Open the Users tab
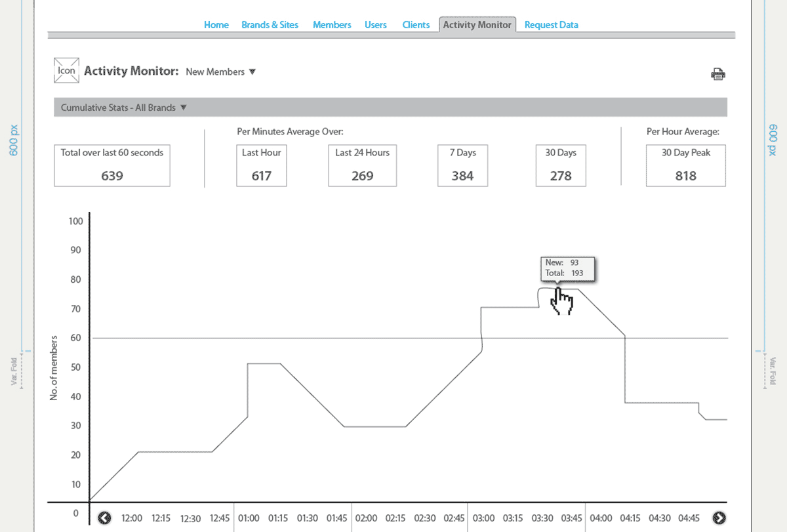The width and height of the screenshot is (787, 532). tap(376, 25)
